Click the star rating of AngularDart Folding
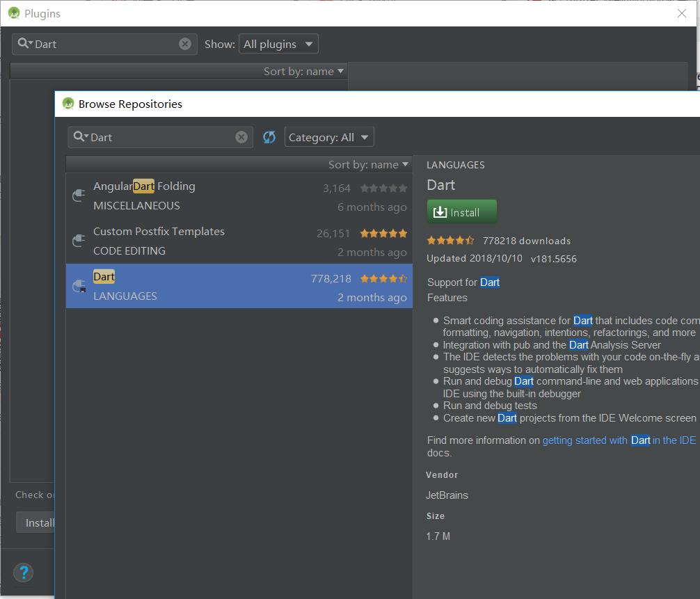This screenshot has width=700, height=599. (383, 188)
